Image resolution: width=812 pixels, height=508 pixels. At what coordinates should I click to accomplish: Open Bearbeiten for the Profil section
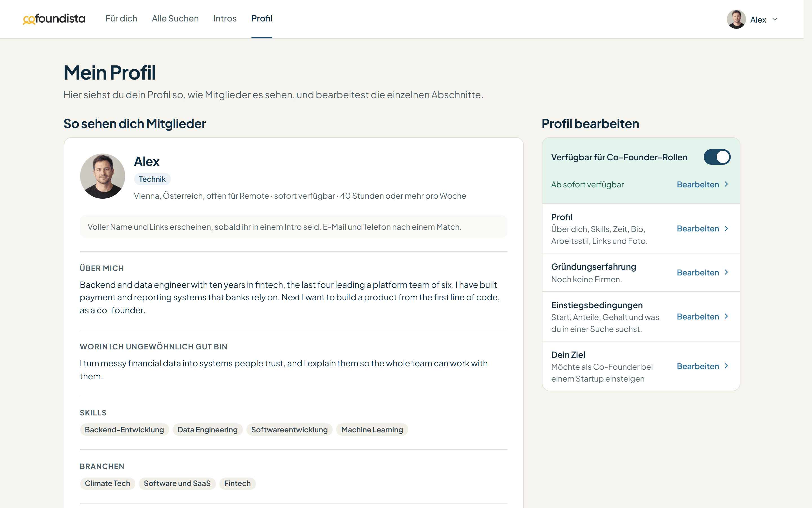[x=698, y=229]
